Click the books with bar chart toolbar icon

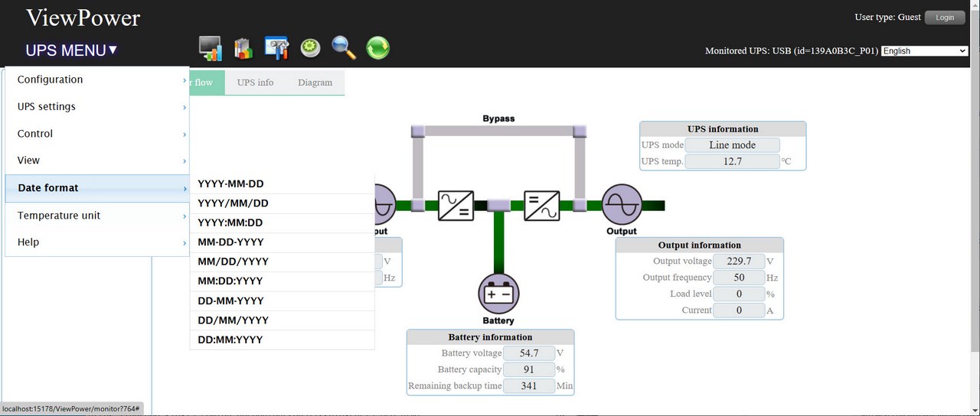[x=243, y=48]
